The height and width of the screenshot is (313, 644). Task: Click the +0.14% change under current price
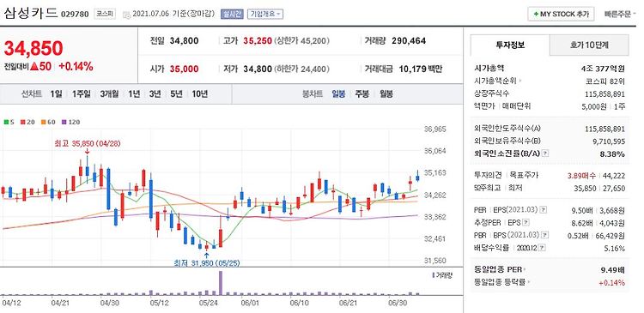(76, 66)
